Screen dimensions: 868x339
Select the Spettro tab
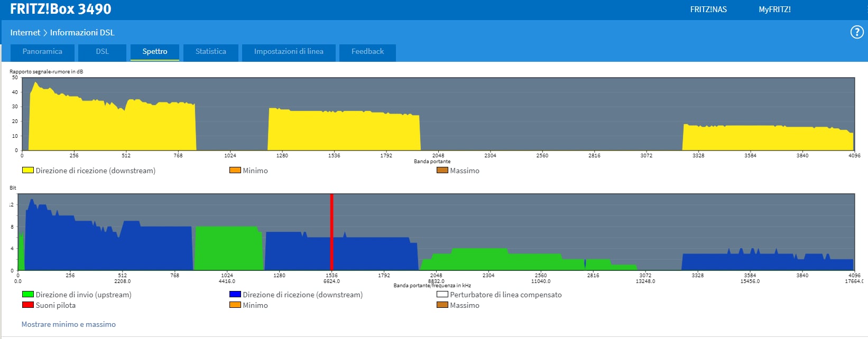pos(154,52)
